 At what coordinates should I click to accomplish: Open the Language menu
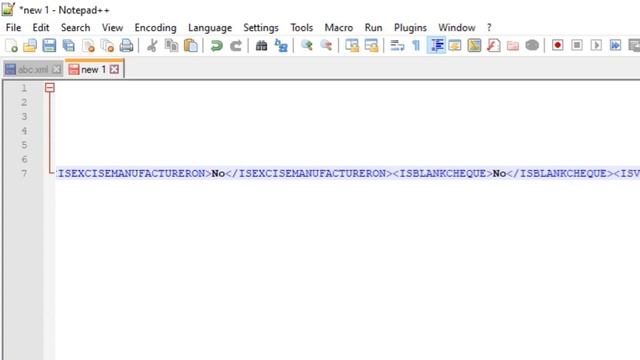pos(210,28)
